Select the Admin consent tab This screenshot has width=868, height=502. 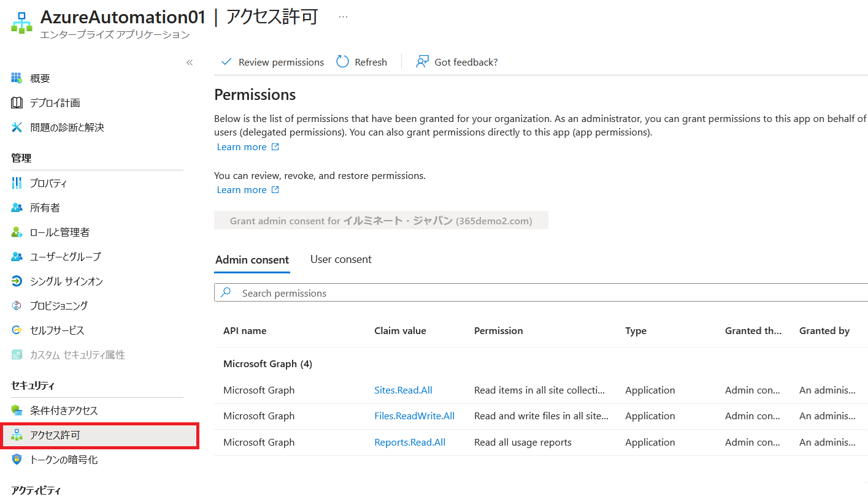pos(252,259)
